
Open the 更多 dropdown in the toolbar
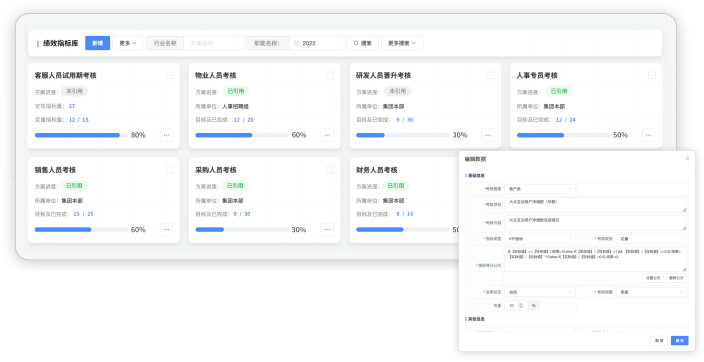128,43
